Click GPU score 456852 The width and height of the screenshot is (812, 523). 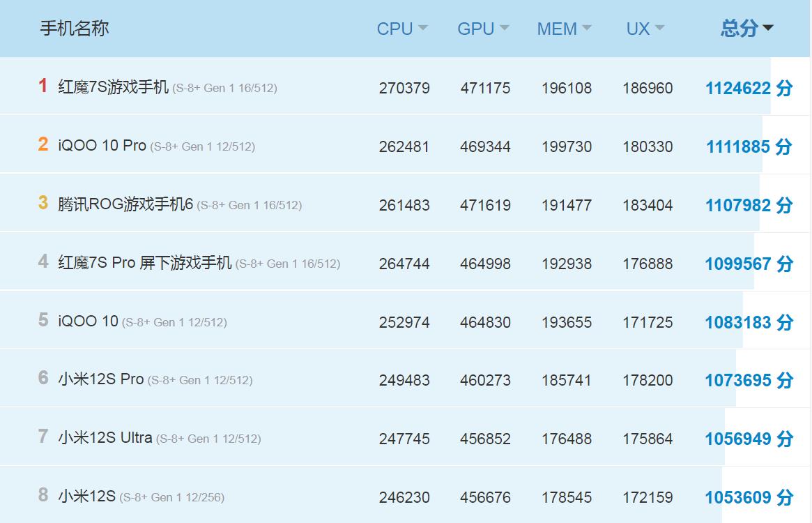[485, 439]
